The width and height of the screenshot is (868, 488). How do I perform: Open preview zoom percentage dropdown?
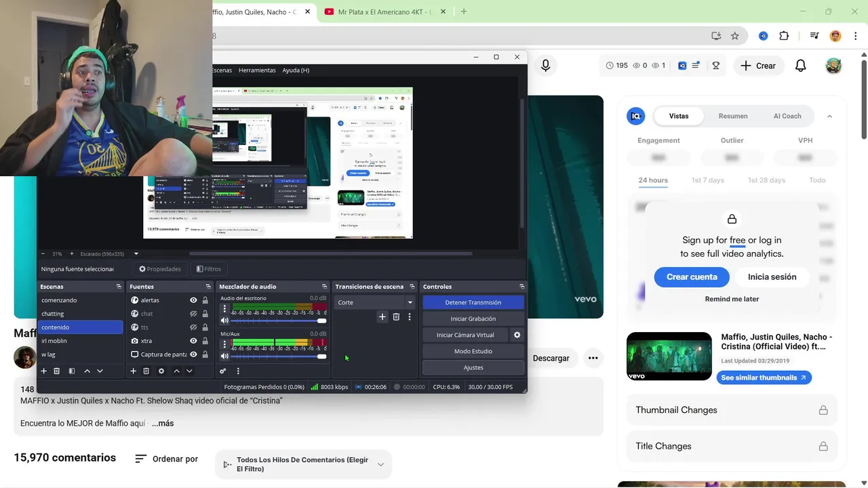57,254
